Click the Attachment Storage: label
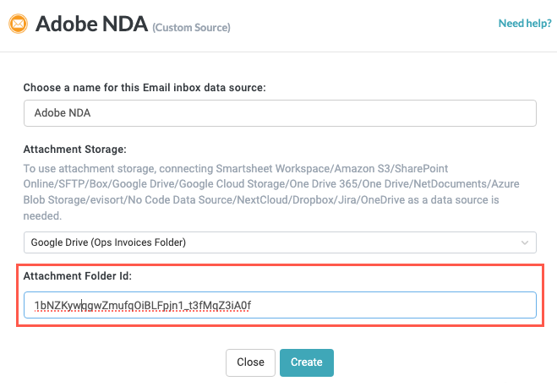Viewport: 557px width, 392px height. pos(74,150)
